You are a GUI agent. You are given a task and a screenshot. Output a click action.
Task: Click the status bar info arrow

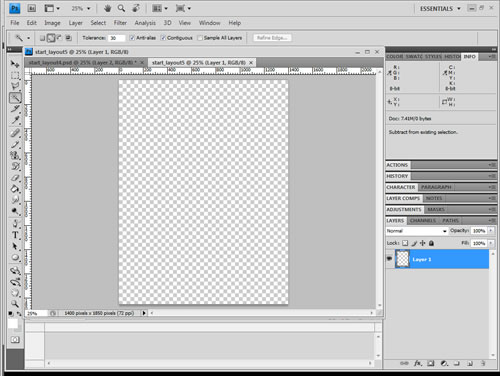(x=144, y=313)
